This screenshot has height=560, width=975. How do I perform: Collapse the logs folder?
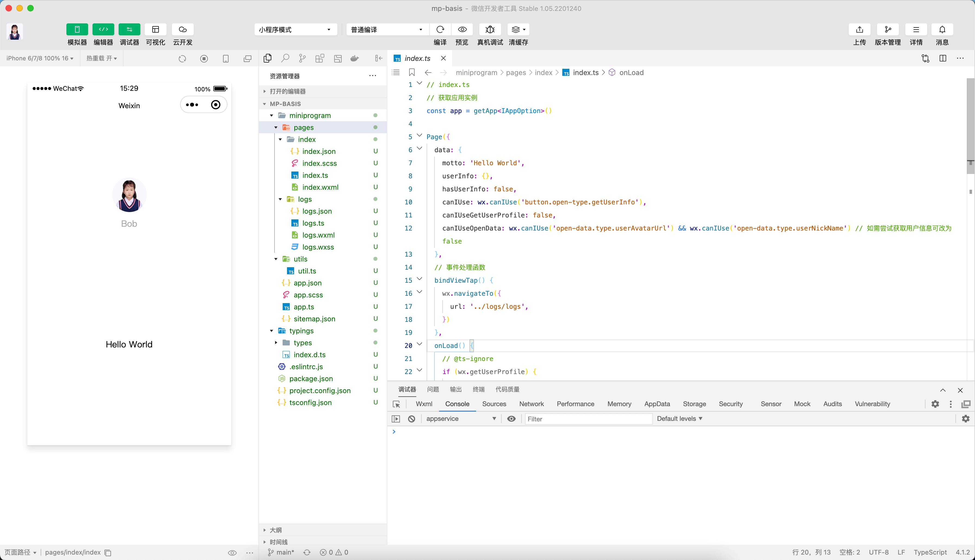(x=323, y=199)
